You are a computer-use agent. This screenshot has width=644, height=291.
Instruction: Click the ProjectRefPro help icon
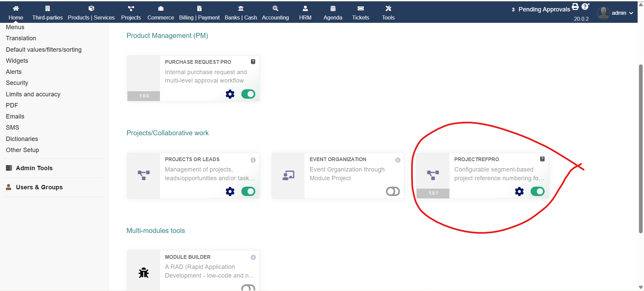click(542, 159)
